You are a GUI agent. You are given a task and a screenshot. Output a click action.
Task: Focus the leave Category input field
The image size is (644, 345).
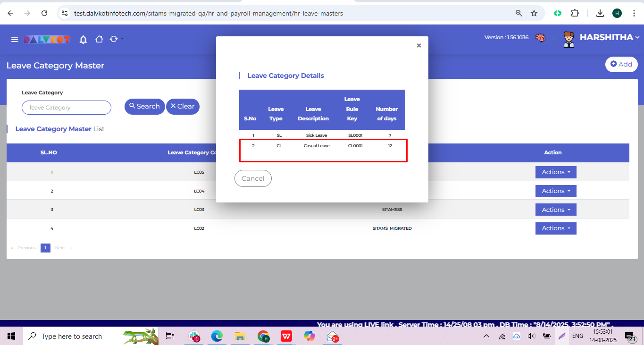pos(67,108)
